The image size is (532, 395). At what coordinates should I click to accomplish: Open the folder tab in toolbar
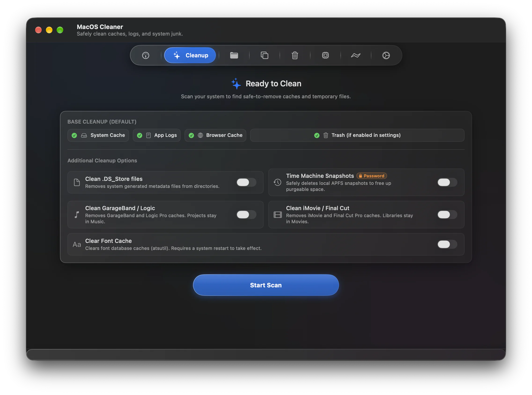click(x=234, y=55)
